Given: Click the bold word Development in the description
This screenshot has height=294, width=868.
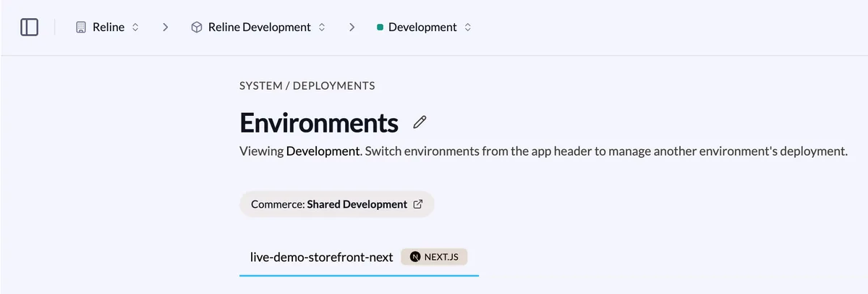Looking at the screenshot, I should pyautogui.click(x=323, y=153).
